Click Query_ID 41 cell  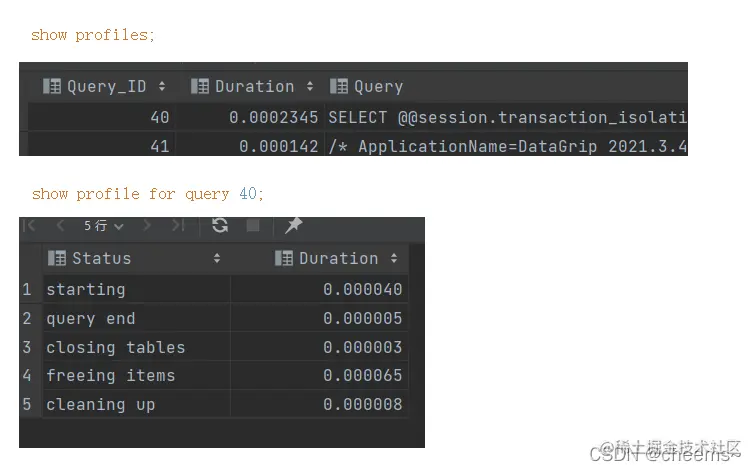click(x=102, y=146)
